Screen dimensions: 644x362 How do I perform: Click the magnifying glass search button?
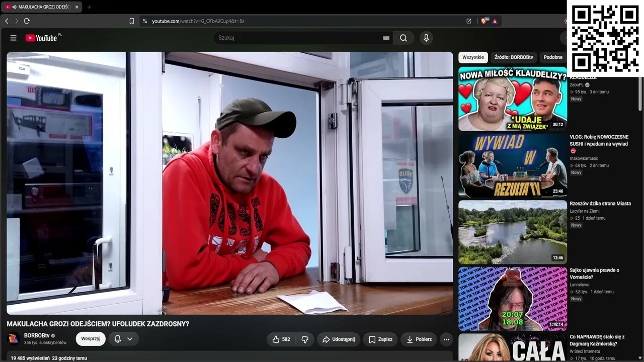(404, 38)
